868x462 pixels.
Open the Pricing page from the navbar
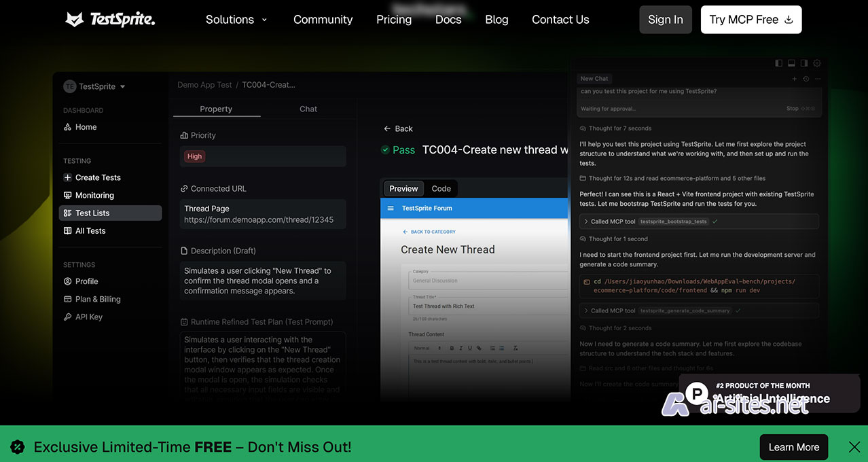[x=394, y=20]
